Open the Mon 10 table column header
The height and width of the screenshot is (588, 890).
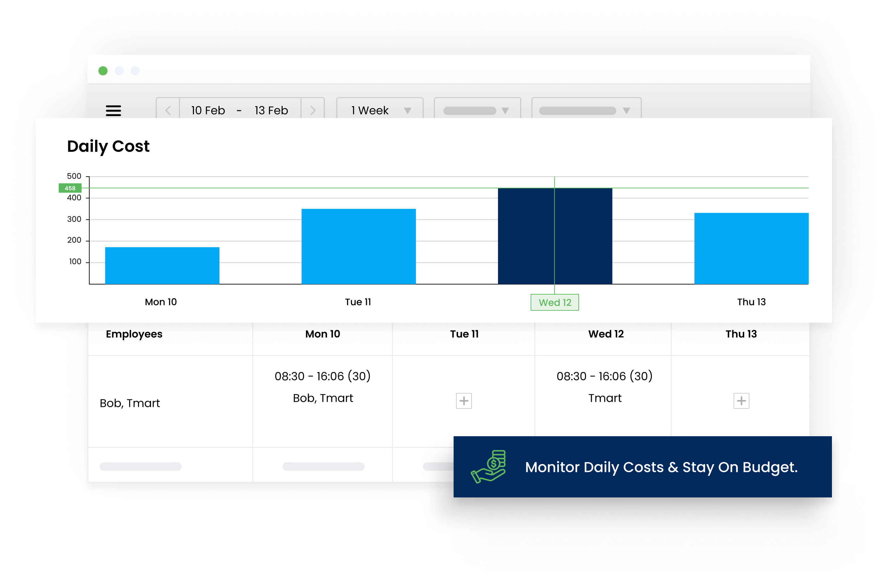pos(323,334)
